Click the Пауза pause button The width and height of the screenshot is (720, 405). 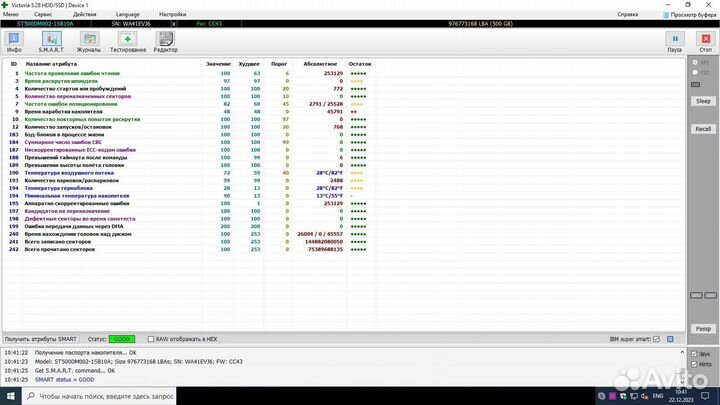(x=675, y=42)
